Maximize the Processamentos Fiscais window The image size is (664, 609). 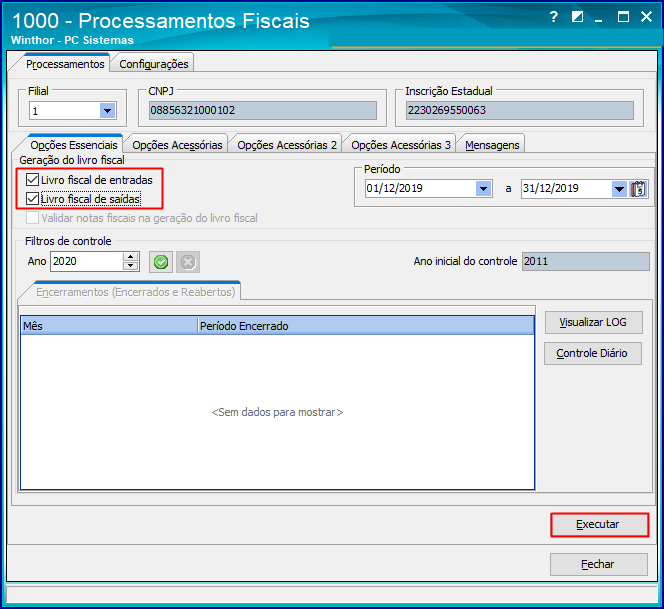point(623,17)
